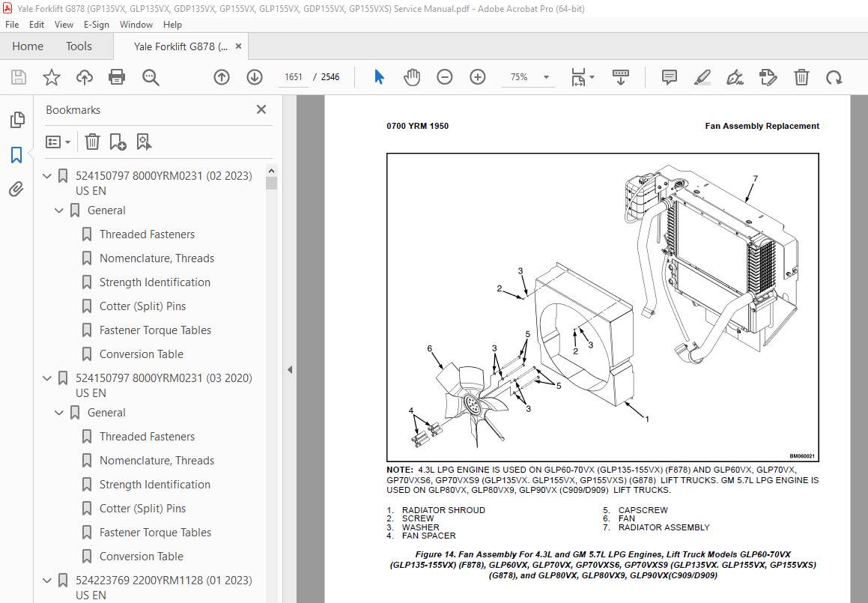Open second Strength Identification bookmark under 03 2020

tap(155, 485)
